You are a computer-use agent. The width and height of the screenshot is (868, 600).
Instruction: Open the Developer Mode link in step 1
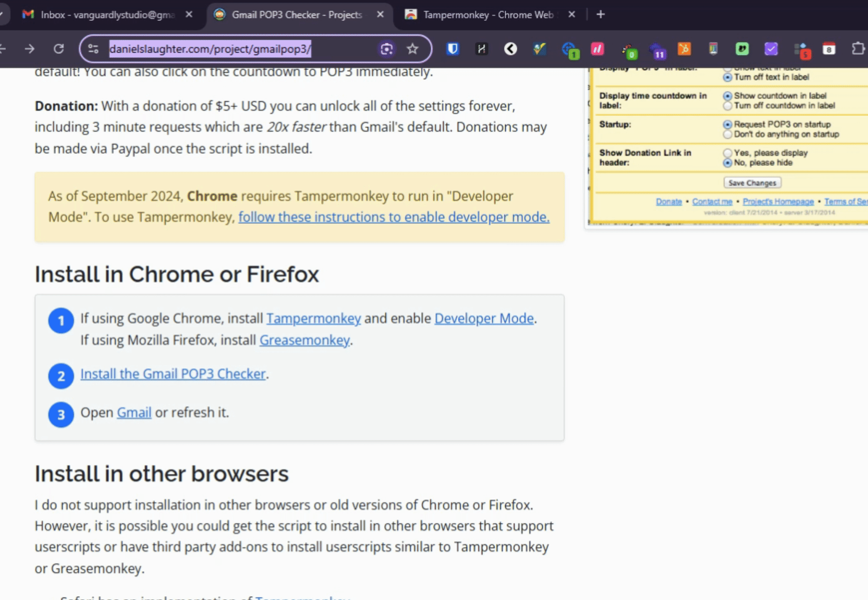tap(484, 319)
